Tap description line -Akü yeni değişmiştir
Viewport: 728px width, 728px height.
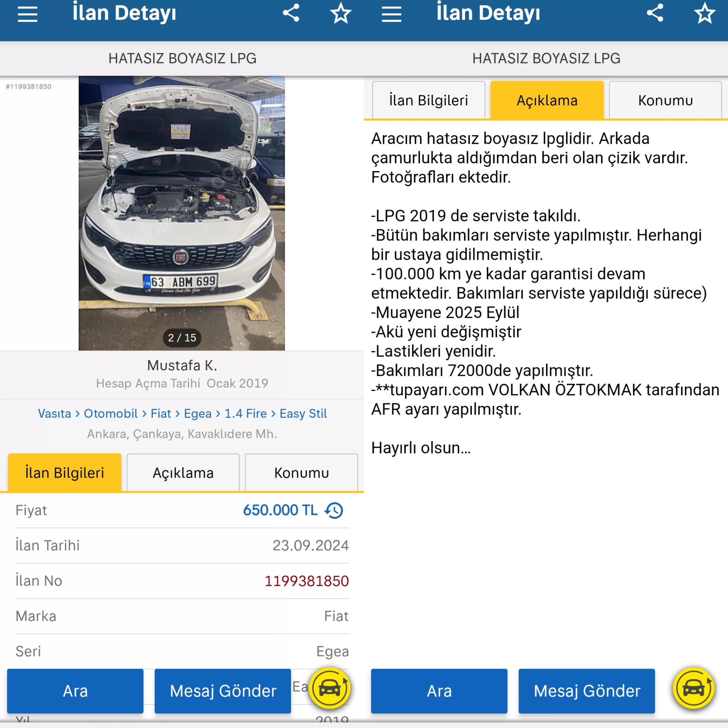click(446, 332)
